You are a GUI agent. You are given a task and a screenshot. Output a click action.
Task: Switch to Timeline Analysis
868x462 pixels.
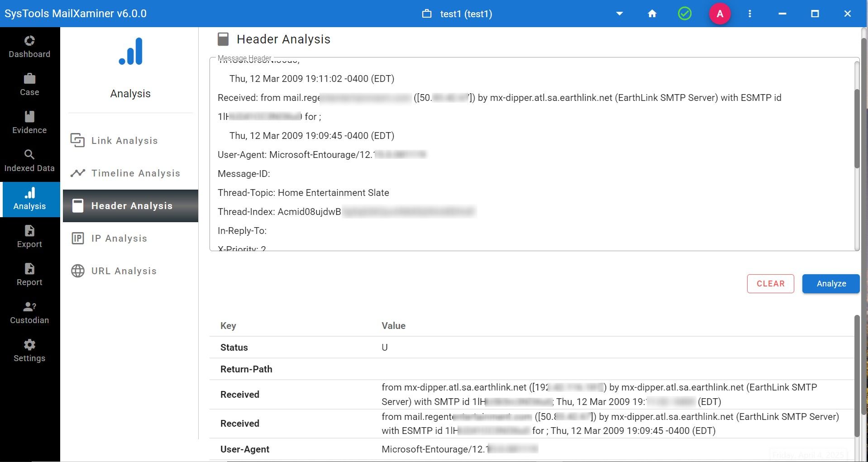click(x=130, y=173)
